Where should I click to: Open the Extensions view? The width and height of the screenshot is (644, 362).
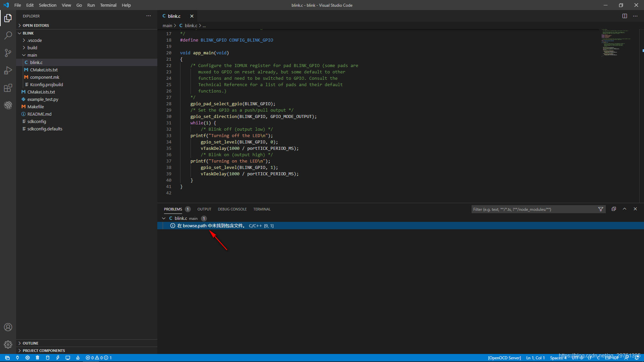tap(8, 88)
